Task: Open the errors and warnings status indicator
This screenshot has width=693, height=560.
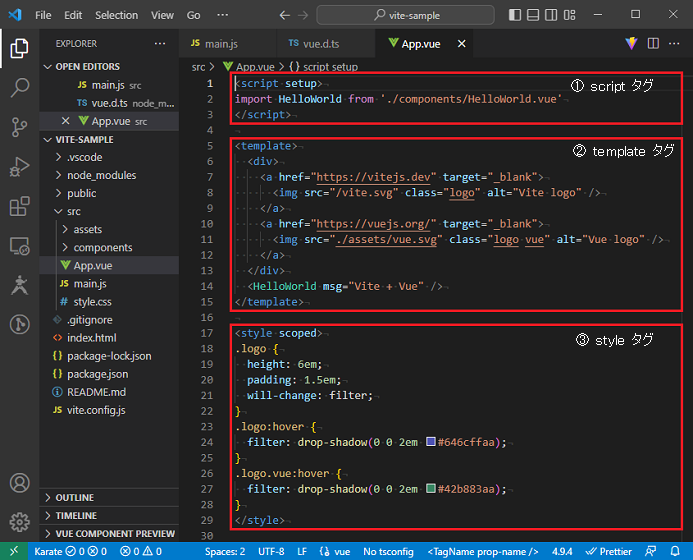Action: (141, 551)
